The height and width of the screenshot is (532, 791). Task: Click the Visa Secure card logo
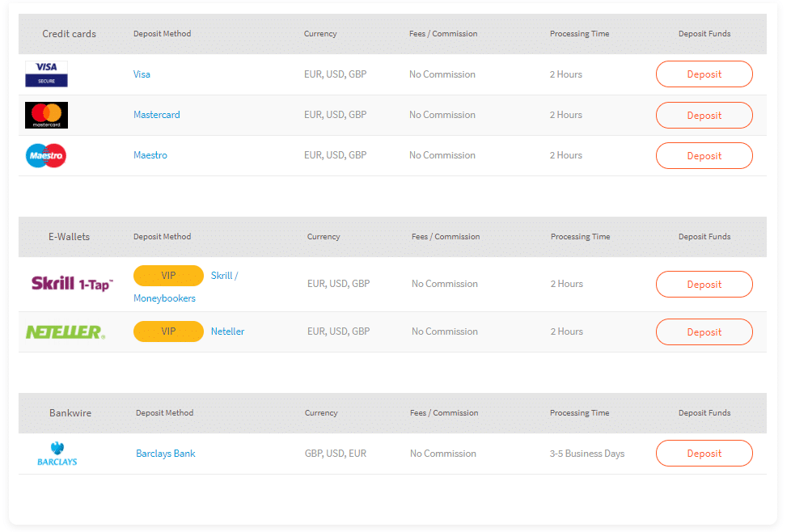[x=46, y=74]
